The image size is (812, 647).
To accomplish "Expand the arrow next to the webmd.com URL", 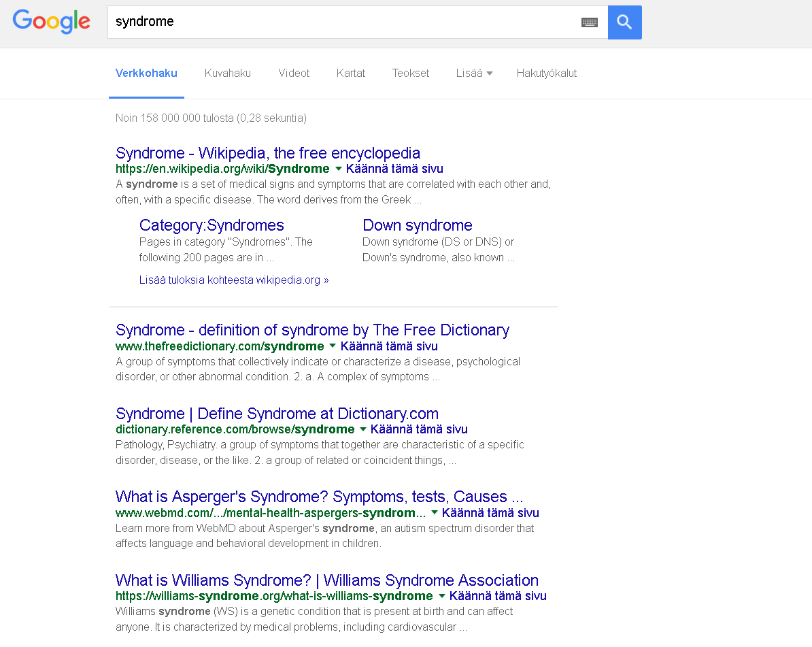I will coord(434,512).
